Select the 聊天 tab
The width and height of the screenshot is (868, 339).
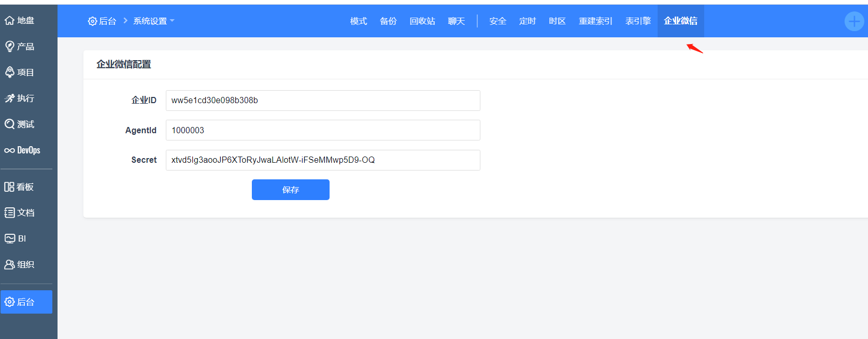(x=457, y=21)
